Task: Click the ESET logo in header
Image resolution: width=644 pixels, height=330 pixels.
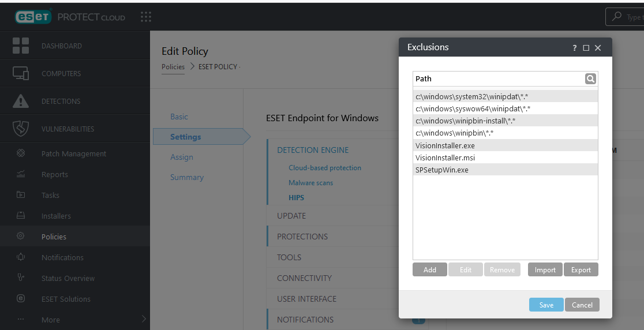Action: [x=33, y=17]
